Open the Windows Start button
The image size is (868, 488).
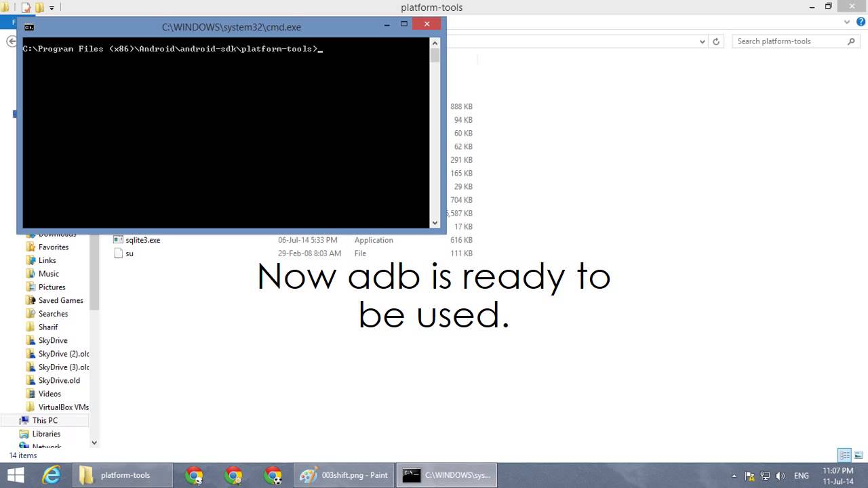tap(15, 475)
